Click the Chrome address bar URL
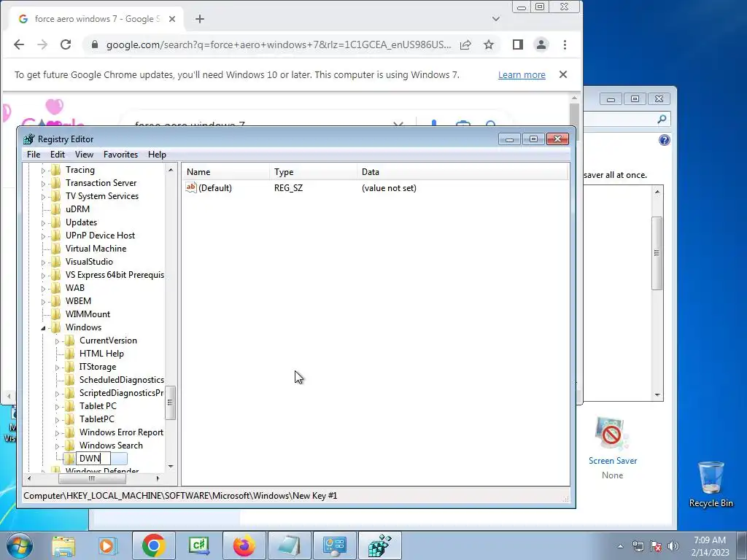This screenshot has height=560, width=747. click(278, 44)
